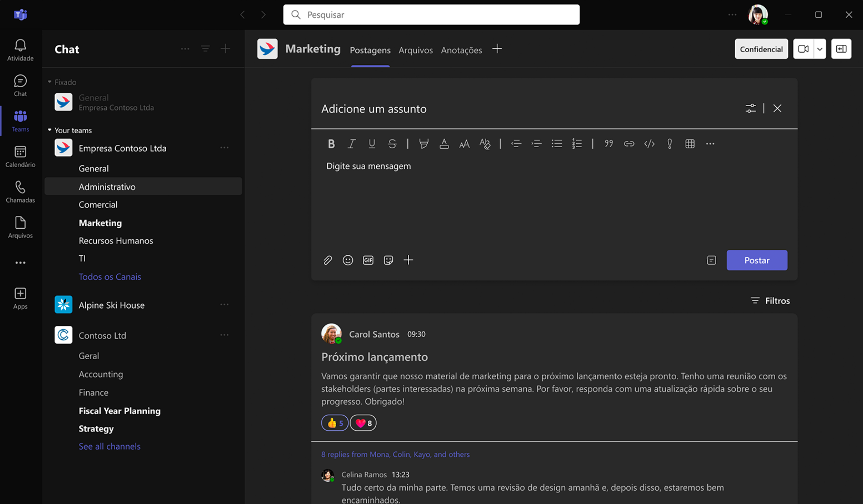Open the sticker picker
This screenshot has height=504, width=863.
click(388, 260)
